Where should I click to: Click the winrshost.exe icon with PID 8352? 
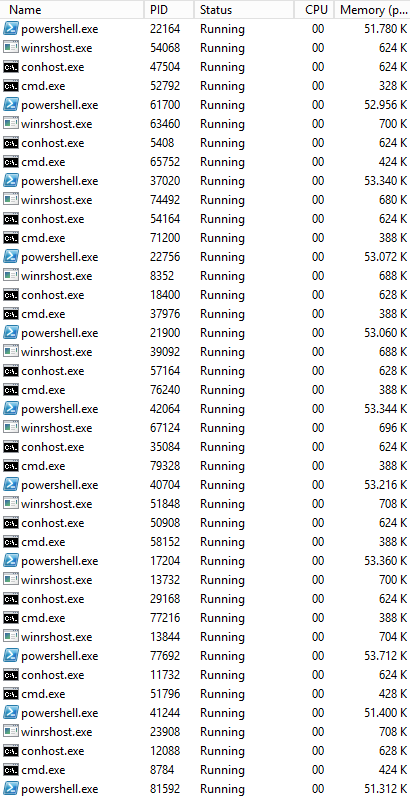click(11, 276)
